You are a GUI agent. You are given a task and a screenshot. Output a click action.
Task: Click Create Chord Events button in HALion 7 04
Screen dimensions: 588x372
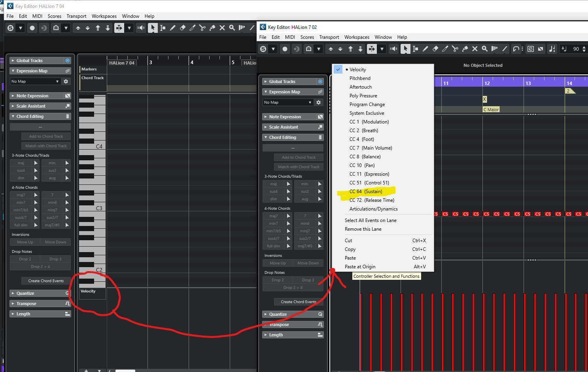[x=46, y=281]
